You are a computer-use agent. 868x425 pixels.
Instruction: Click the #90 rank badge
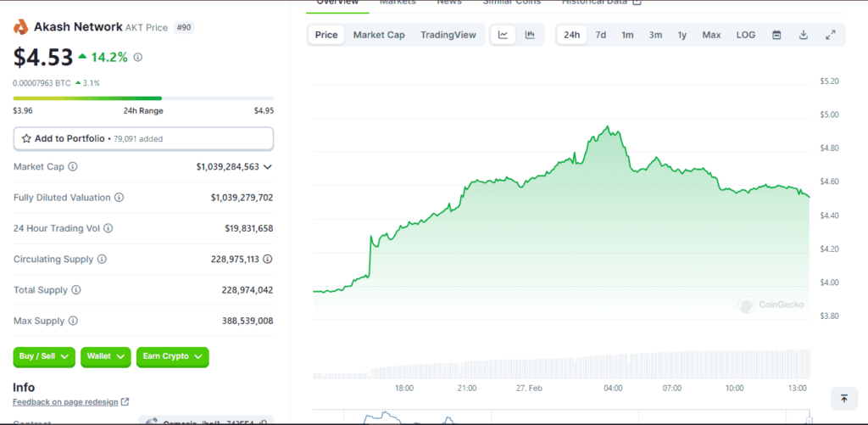[x=184, y=27]
